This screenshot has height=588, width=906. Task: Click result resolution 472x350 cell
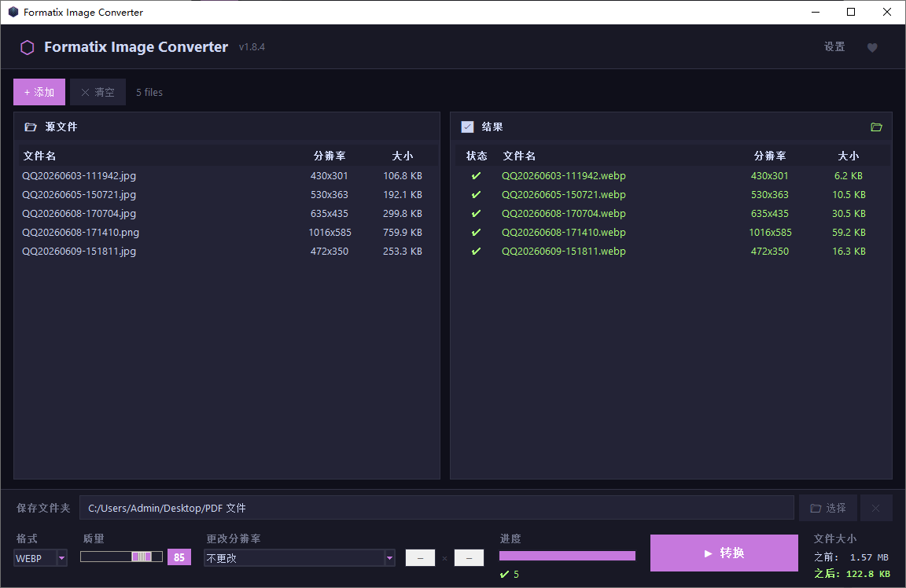[770, 252]
